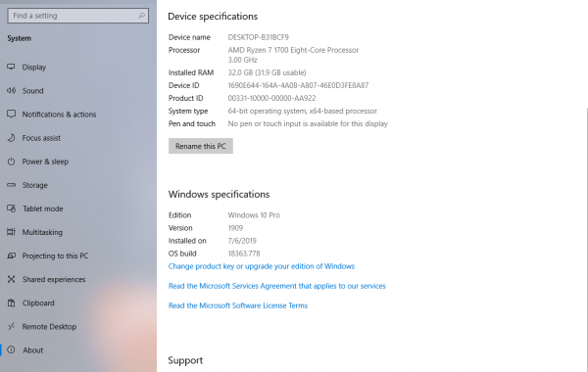Click the Processor label
This screenshot has height=372, width=588.
click(184, 50)
